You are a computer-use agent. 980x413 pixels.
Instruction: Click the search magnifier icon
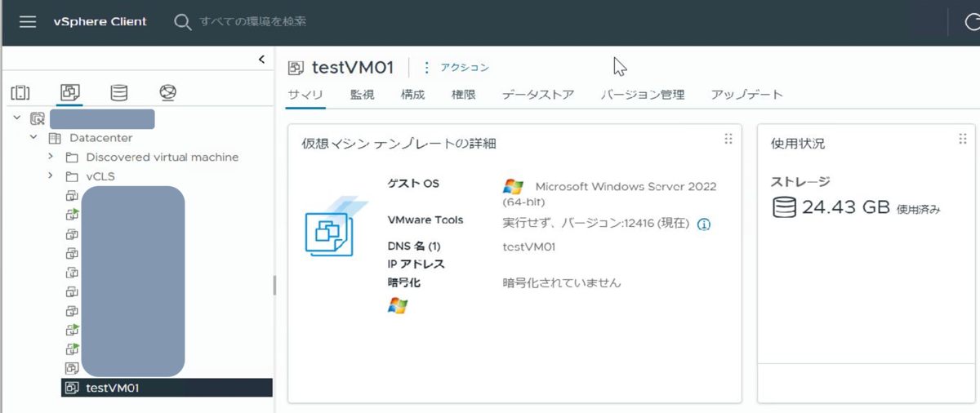point(182,22)
